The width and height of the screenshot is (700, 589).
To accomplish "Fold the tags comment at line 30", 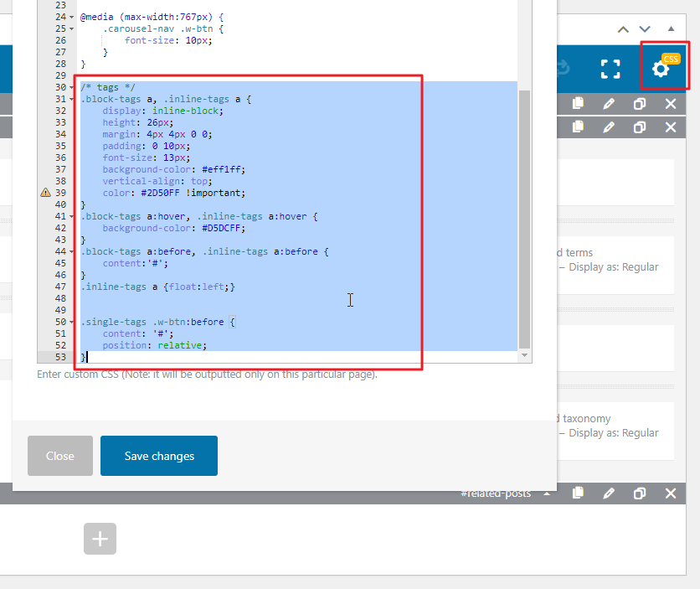I will 71,87.
